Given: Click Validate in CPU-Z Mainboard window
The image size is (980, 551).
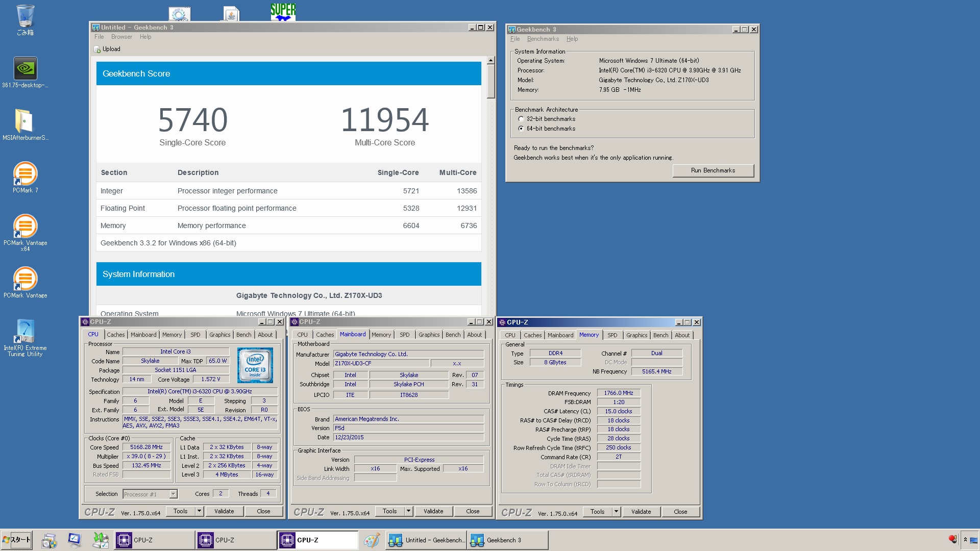Looking at the screenshot, I should pyautogui.click(x=433, y=511).
